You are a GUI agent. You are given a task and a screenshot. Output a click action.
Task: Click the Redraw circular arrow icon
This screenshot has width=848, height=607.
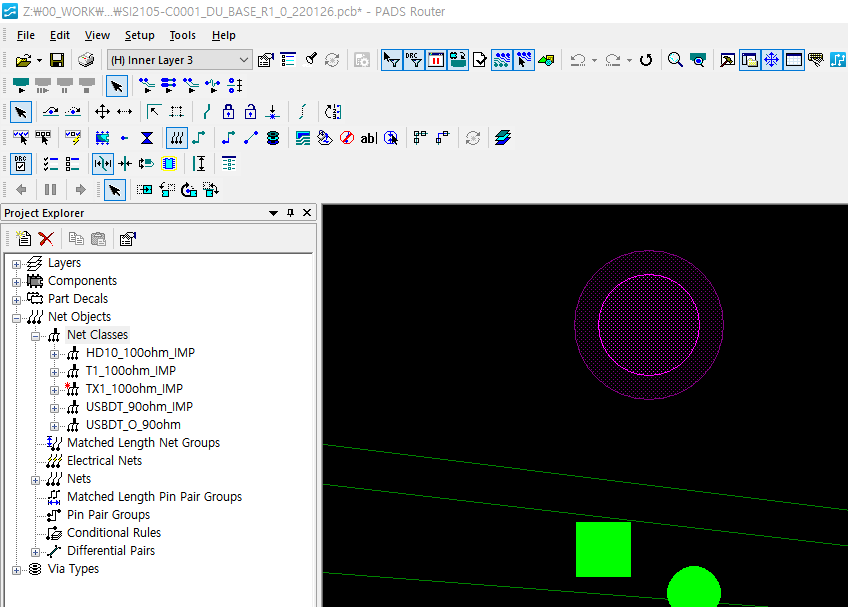coord(646,60)
